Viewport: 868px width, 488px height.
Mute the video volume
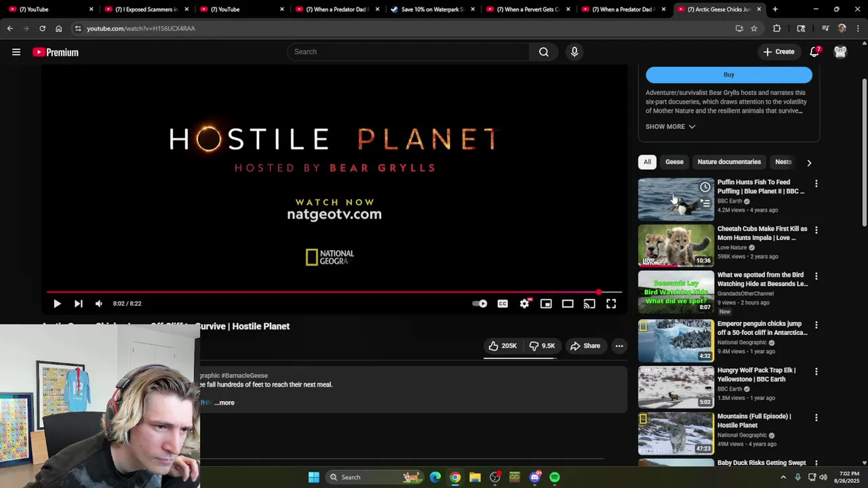pyautogui.click(x=99, y=304)
